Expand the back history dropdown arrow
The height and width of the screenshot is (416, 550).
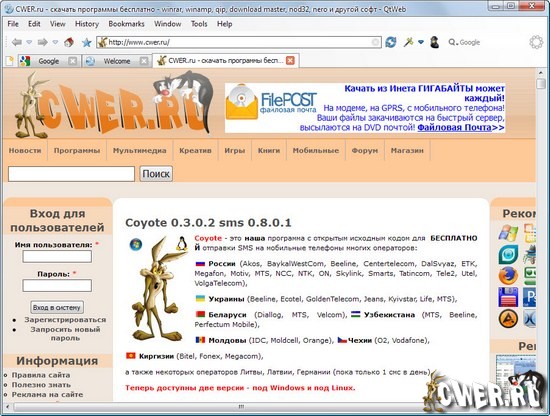click(x=29, y=42)
